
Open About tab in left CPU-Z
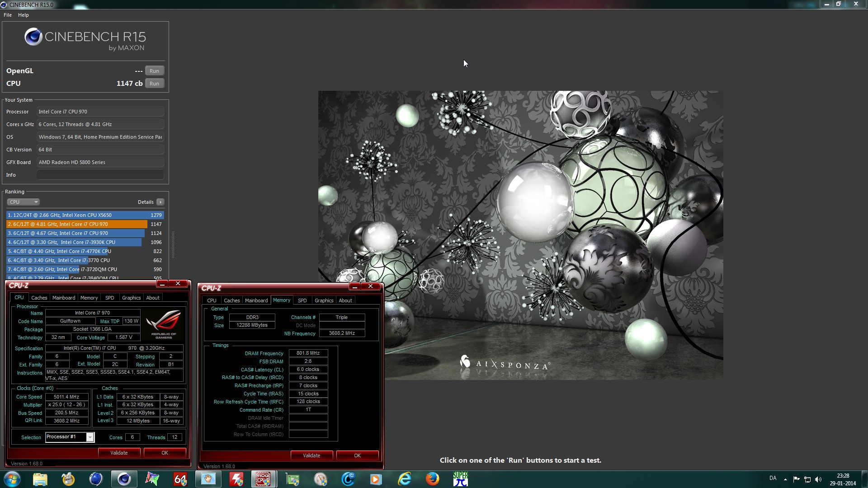pos(153,298)
